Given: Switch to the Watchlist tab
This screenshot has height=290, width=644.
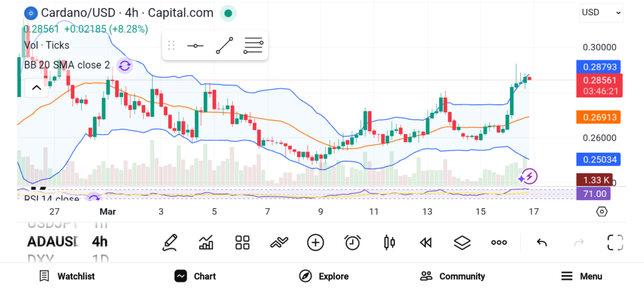Looking at the screenshot, I should (x=67, y=276).
